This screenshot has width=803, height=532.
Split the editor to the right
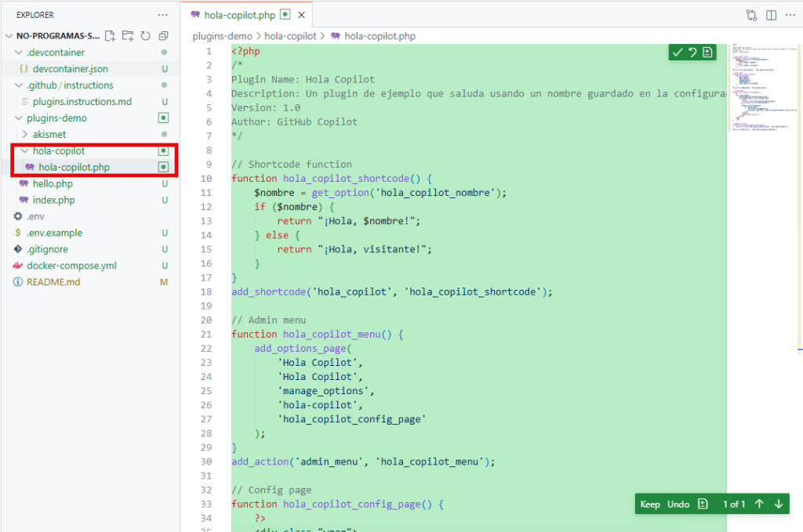coord(771,15)
